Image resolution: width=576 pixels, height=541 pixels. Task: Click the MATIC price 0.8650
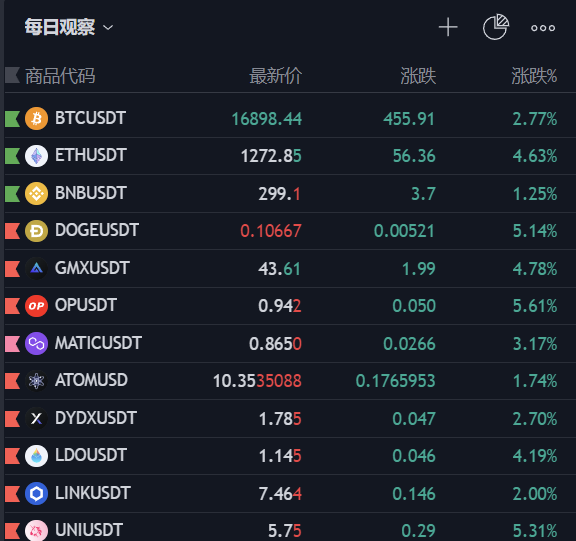[276, 344]
